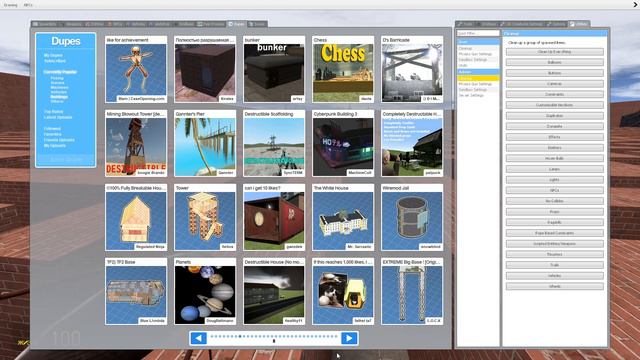This screenshot has height=360, width=640.
Task: Open 'EXTREME Big Base' dupe
Action: click(412, 291)
